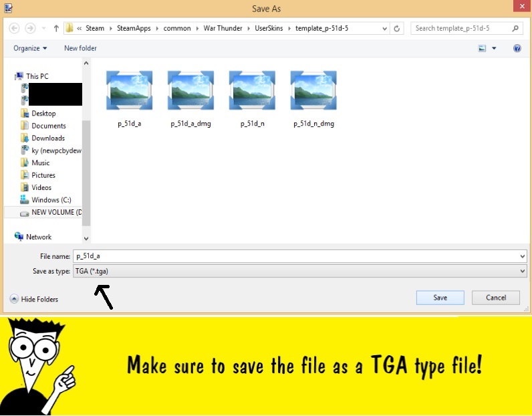The image size is (532, 416).
Task: Open the Save as type combo box
Action: click(x=300, y=271)
